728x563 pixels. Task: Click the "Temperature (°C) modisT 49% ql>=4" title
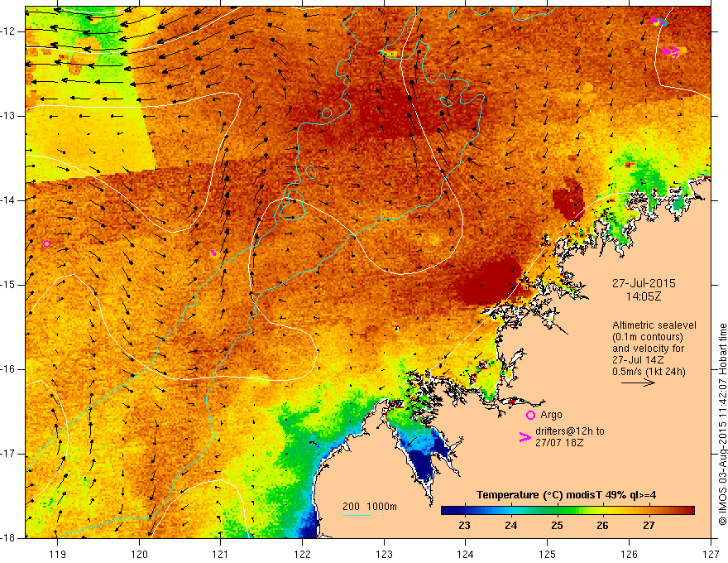[x=566, y=495]
